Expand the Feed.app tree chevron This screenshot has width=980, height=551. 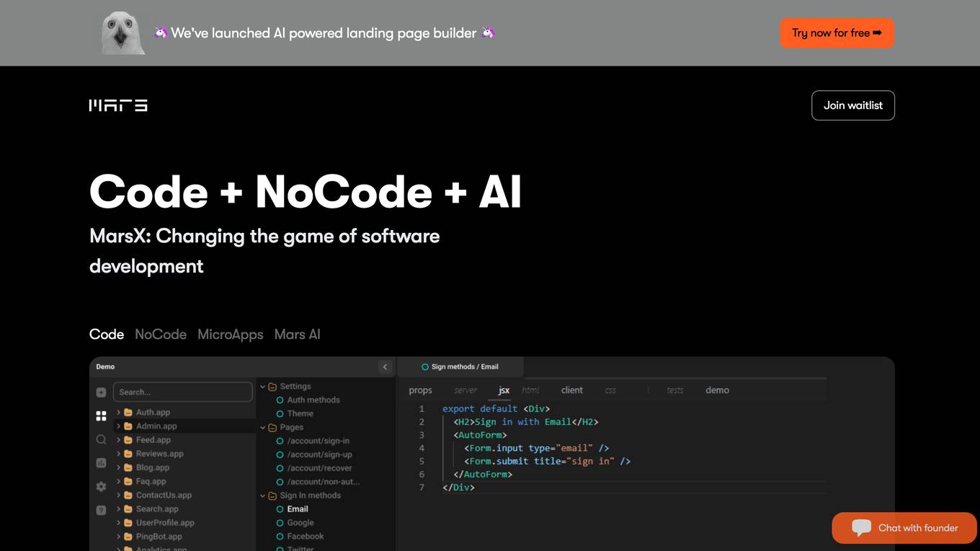pos(119,440)
